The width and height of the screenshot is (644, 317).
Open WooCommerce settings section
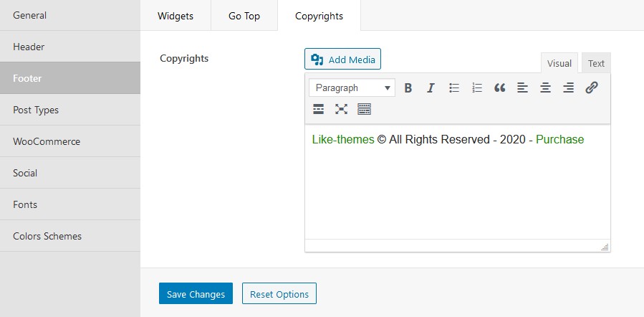(x=69, y=141)
